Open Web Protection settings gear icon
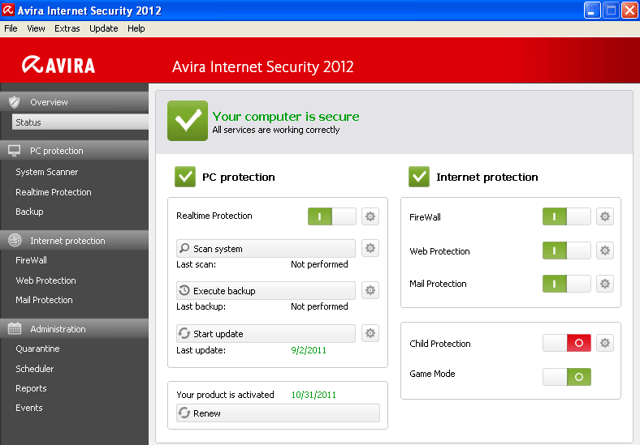The height and width of the screenshot is (445, 640). [x=604, y=250]
